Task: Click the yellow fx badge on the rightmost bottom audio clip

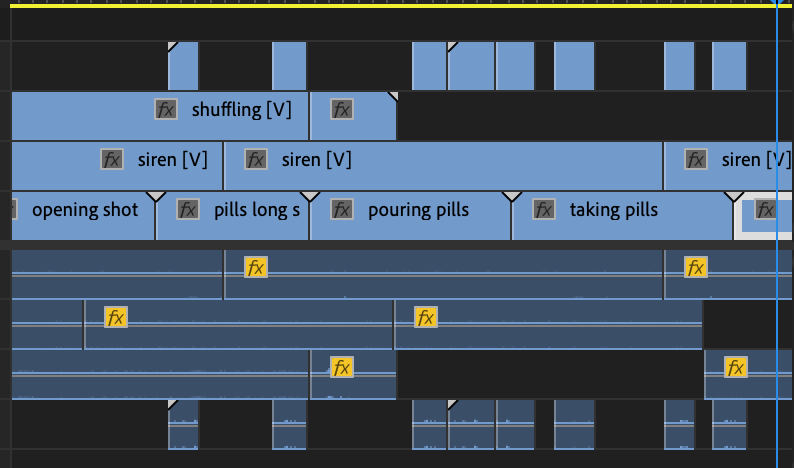Action: pyautogui.click(x=735, y=367)
